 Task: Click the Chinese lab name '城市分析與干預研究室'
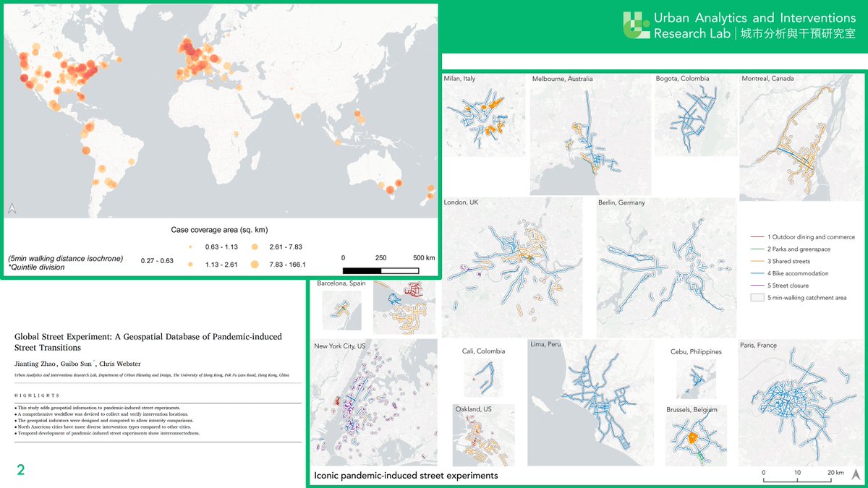click(x=799, y=35)
